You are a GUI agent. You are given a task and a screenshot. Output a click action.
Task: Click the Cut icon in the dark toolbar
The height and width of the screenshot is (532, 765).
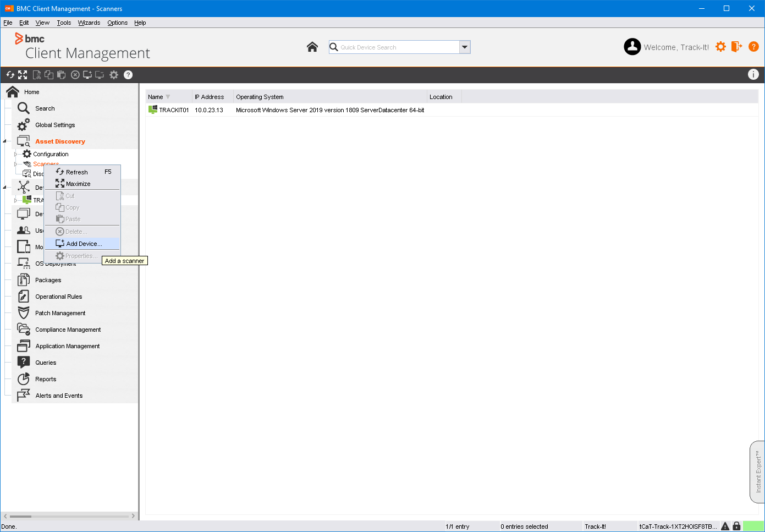pyautogui.click(x=37, y=75)
